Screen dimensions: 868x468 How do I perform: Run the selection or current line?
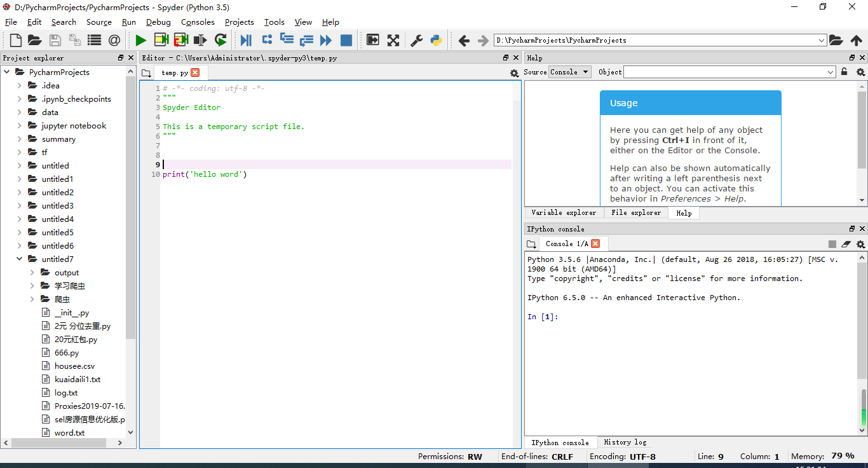[x=200, y=40]
